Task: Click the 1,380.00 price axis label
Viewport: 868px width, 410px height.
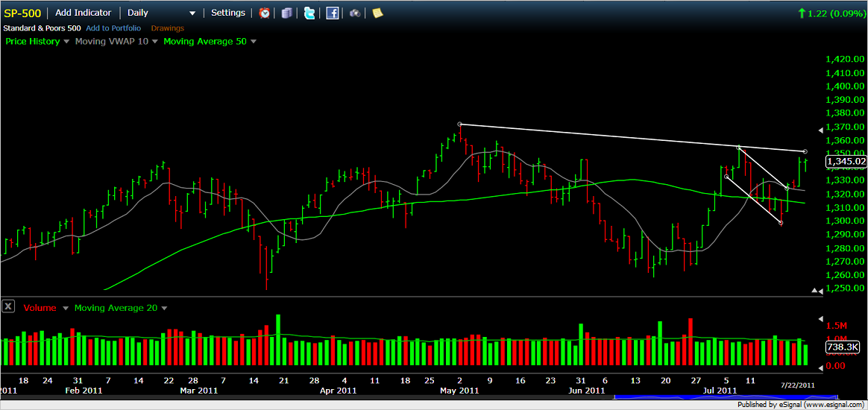Action: click(x=845, y=113)
